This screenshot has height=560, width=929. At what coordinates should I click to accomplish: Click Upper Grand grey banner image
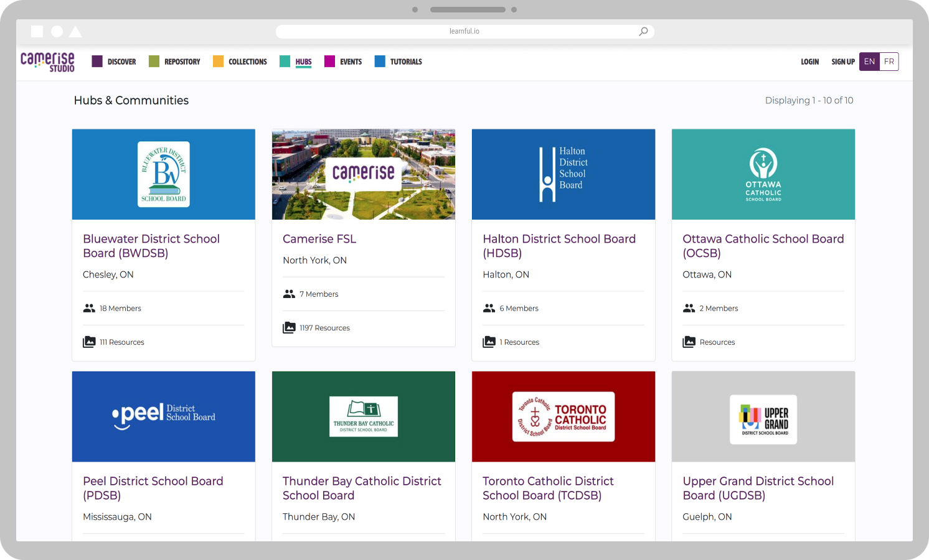[x=763, y=417]
